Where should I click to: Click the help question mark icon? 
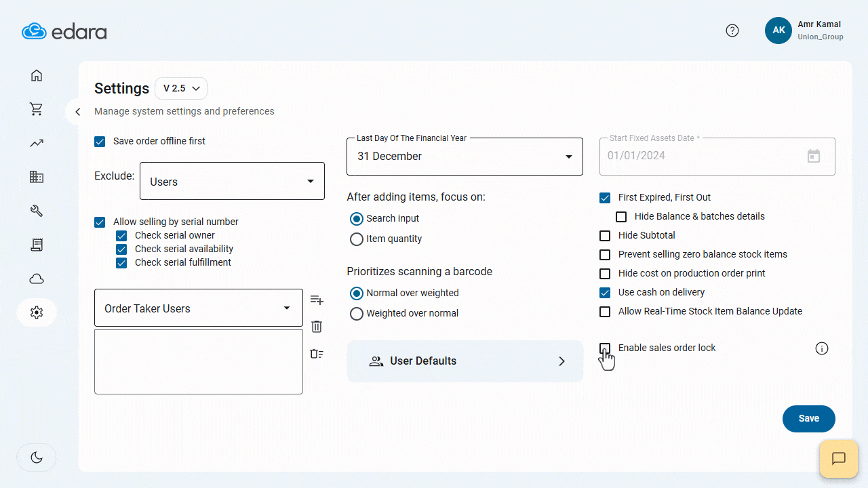[x=732, y=30]
